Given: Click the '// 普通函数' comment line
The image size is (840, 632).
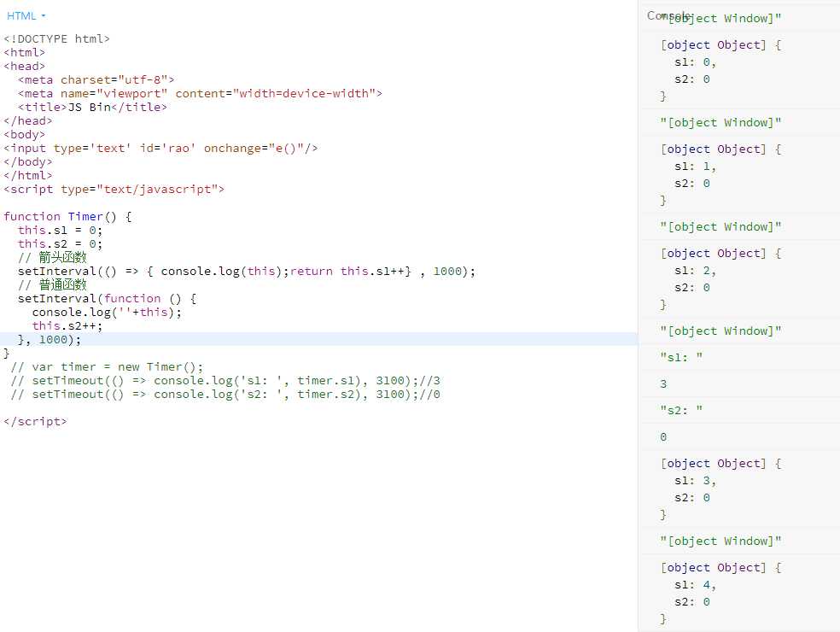Looking at the screenshot, I should pyautogui.click(x=52, y=284).
